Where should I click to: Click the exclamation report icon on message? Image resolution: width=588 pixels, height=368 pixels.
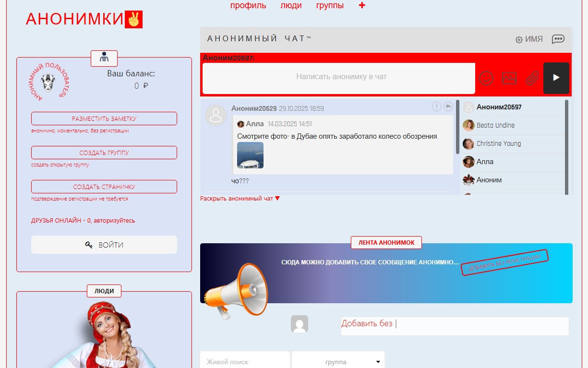(x=436, y=107)
